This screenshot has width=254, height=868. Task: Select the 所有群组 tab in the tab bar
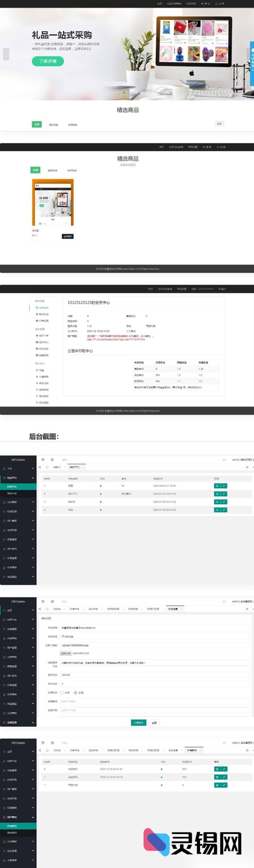click(192, 750)
